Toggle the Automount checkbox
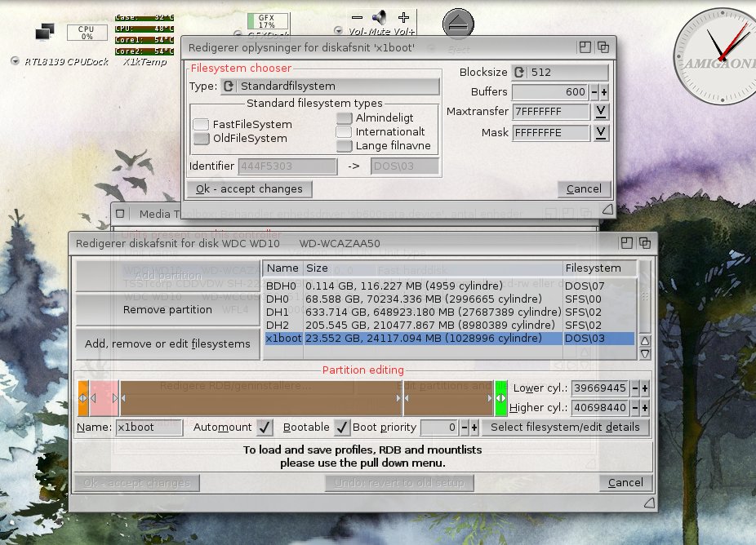 (265, 427)
